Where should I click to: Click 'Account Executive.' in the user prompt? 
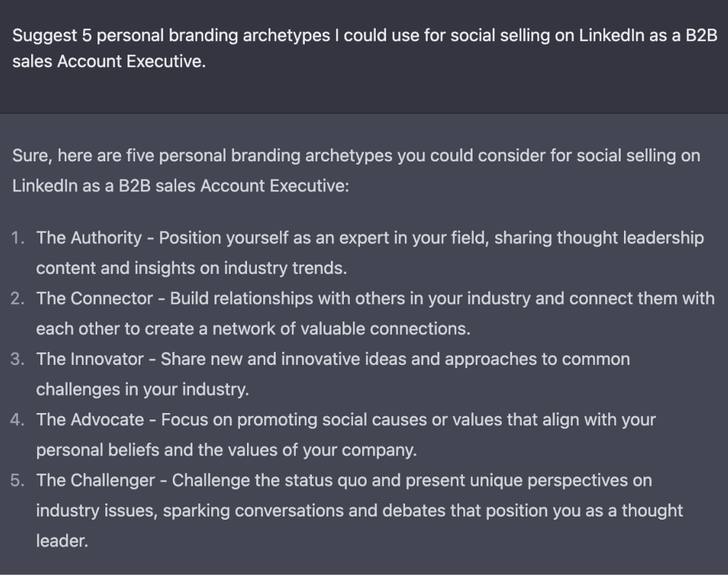coord(131,61)
